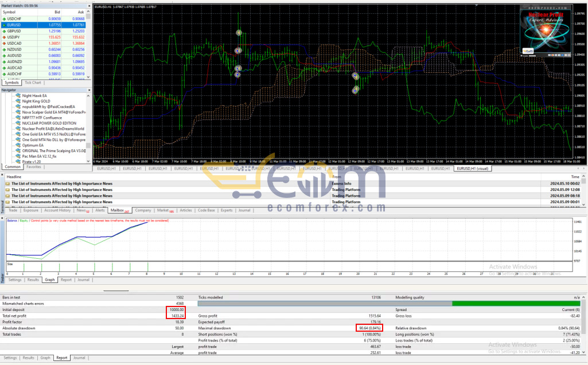Click the Night Hawk EA expert icon
Image resolution: width=588 pixels, height=365 pixels.
tap(18, 96)
